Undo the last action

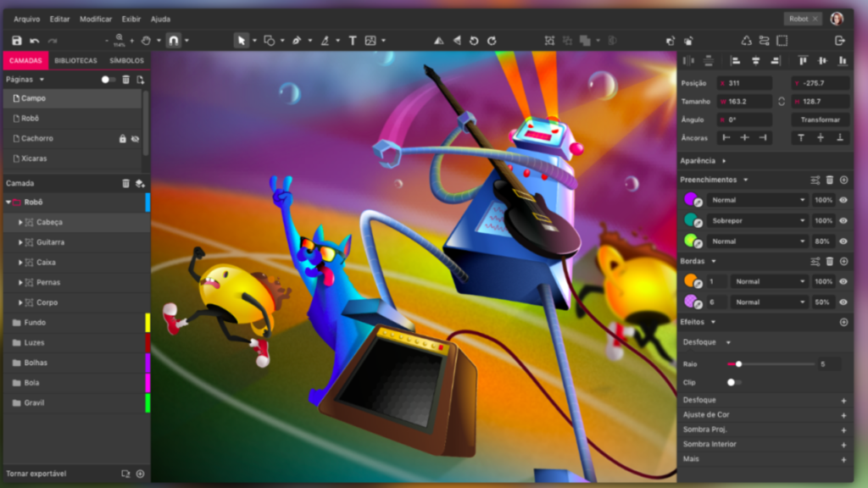pyautogui.click(x=34, y=41)
